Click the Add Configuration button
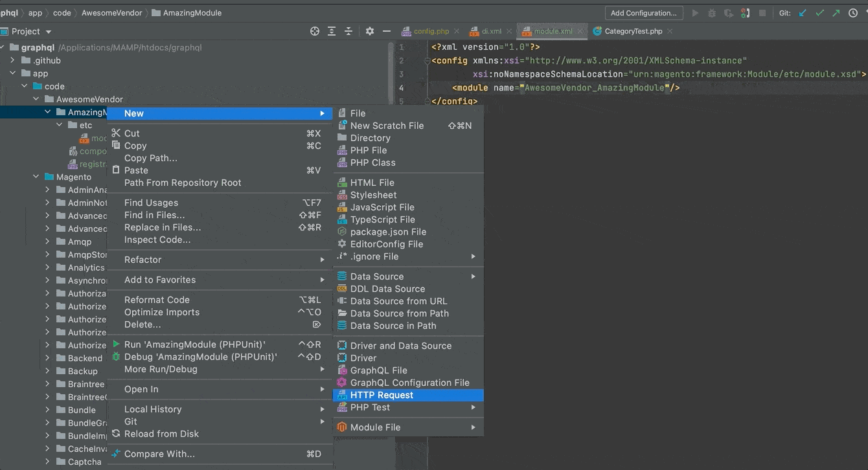Image resolution: width=868 pixels, height=470 pixels. pyautogui.click(x=643, y=13)
